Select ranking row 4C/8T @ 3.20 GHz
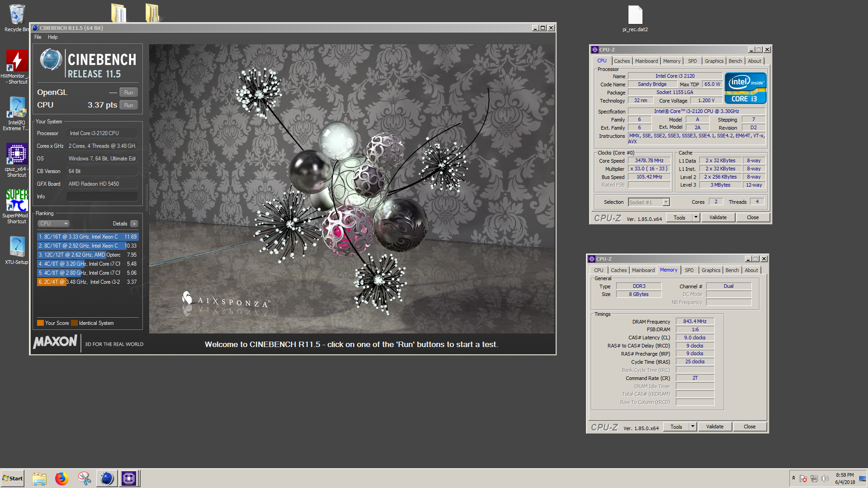 [88, 264]
